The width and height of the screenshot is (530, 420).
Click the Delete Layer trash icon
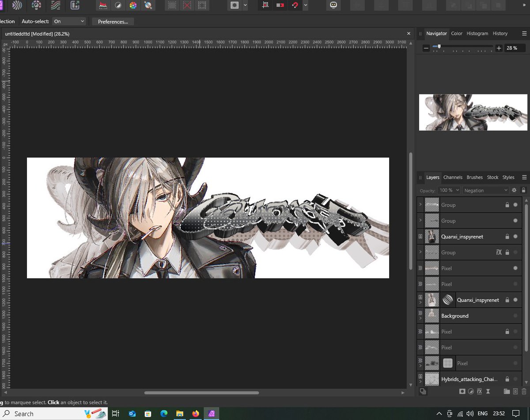coord(524,391)
